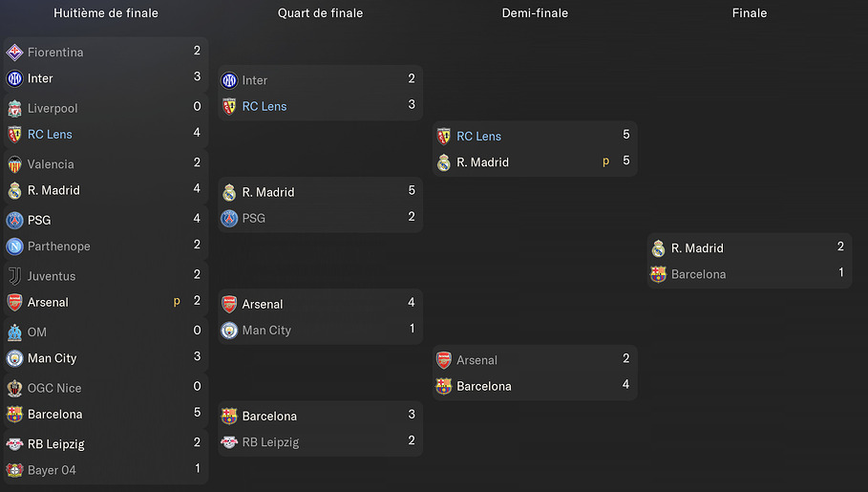Viewport: 868px width, 492px height.
Task: Click RB Leipzig name in quarter-final
Action: (270, 442)
